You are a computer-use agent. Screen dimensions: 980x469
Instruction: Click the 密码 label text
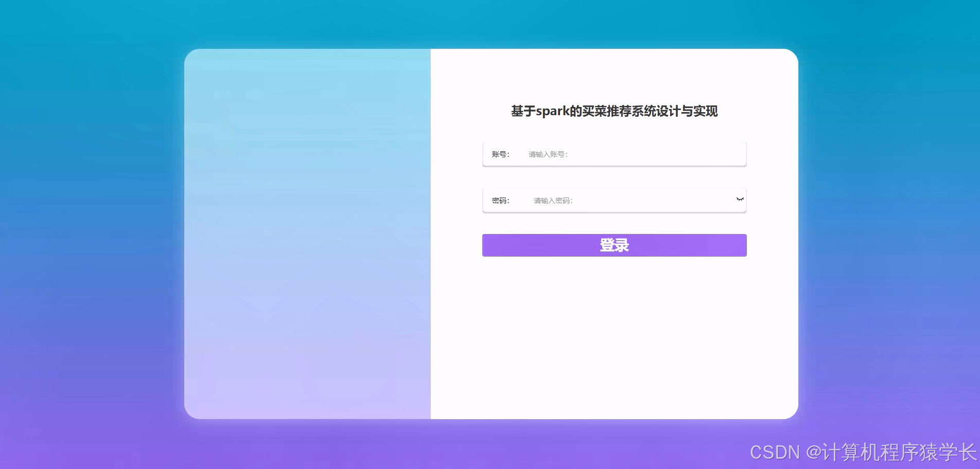click(500, 200)
